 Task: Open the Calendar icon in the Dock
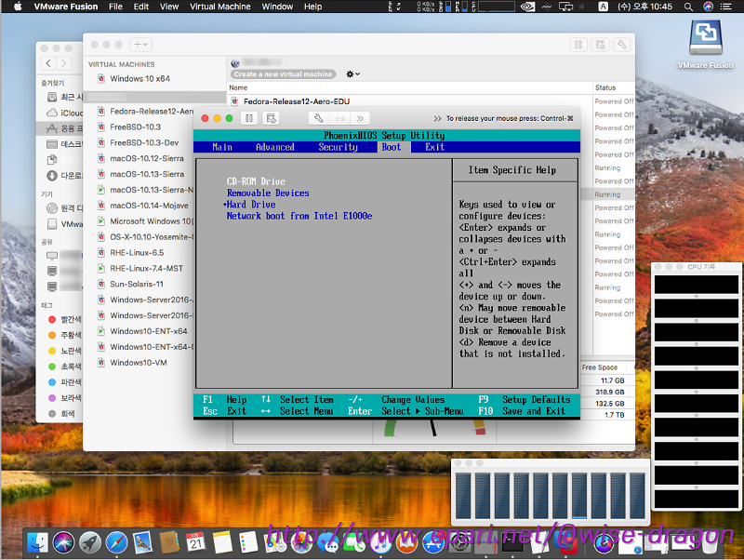195,542
